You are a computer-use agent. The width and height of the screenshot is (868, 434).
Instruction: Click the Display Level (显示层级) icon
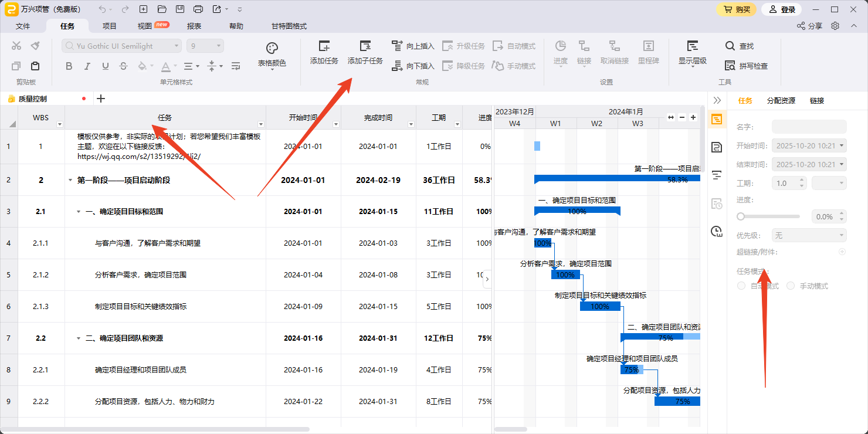click(692, 47)
